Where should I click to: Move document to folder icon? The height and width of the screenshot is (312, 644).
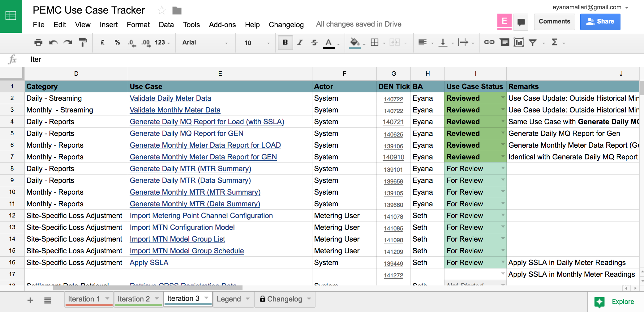click(x=177, y=11)
